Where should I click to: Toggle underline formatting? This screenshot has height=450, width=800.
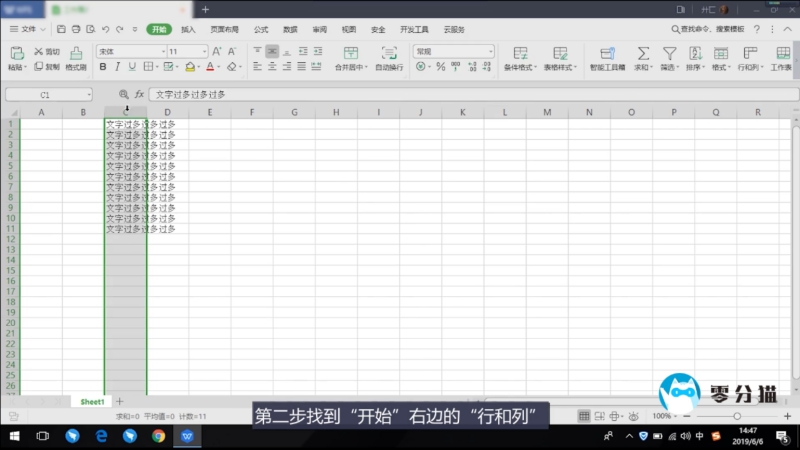(132, 67)
